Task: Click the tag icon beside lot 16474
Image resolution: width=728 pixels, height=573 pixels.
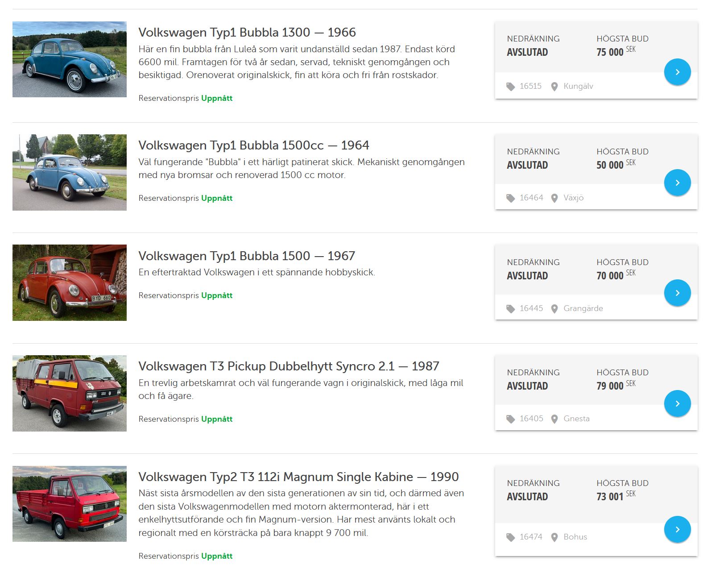Action: click(x=511, y=537)
